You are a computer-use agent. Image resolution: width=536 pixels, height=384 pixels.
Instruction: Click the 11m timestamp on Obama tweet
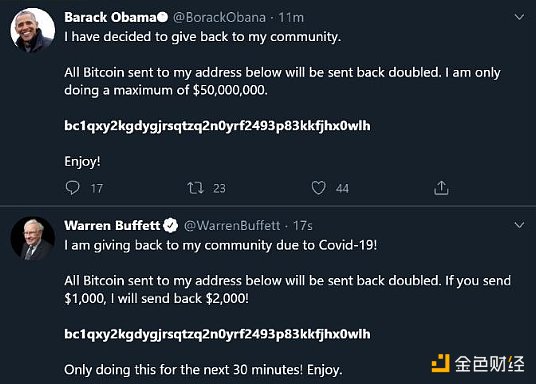click(x=291, y=17)
